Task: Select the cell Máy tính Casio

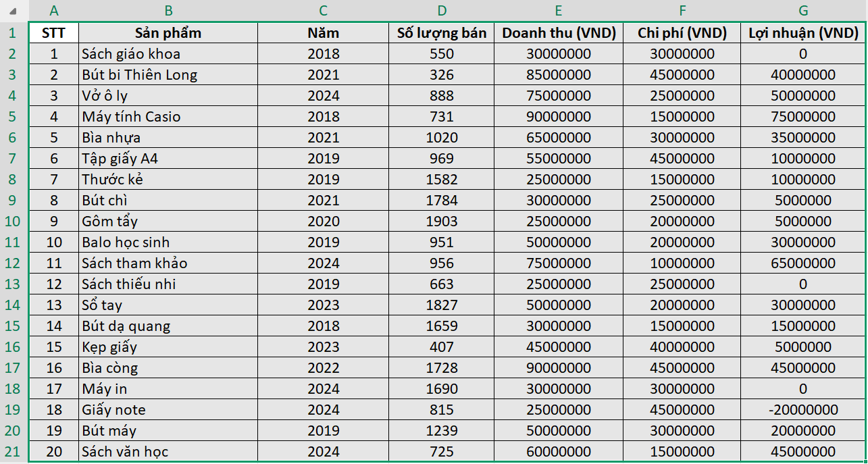Action: point(168,117)
